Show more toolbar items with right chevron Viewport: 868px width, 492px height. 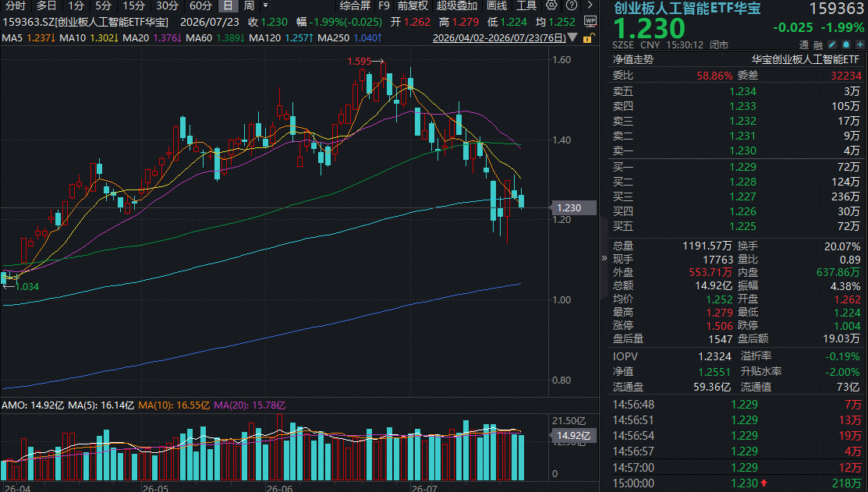(590, 5)
